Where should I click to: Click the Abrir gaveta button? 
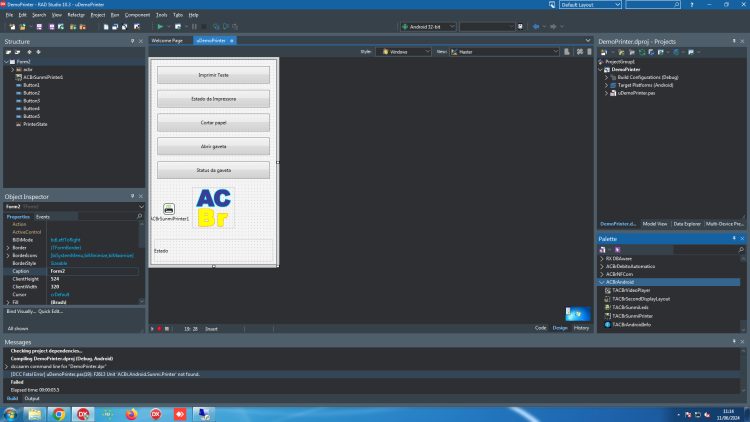tap(213, 146)
